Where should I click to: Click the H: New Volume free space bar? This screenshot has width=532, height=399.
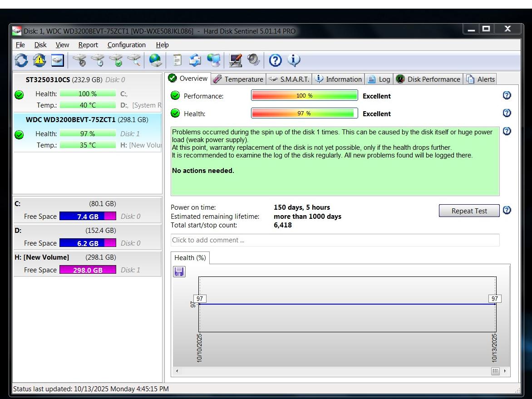coord(88,270)
